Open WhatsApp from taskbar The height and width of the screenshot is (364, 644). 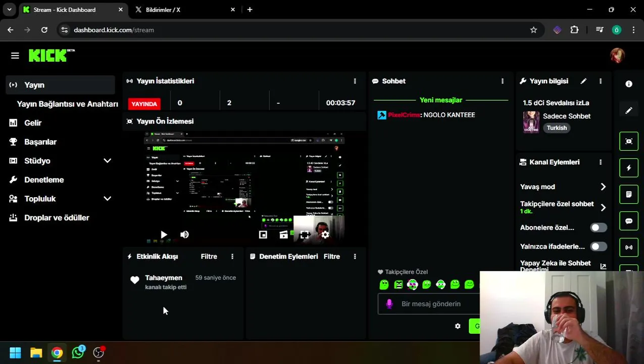78,353
